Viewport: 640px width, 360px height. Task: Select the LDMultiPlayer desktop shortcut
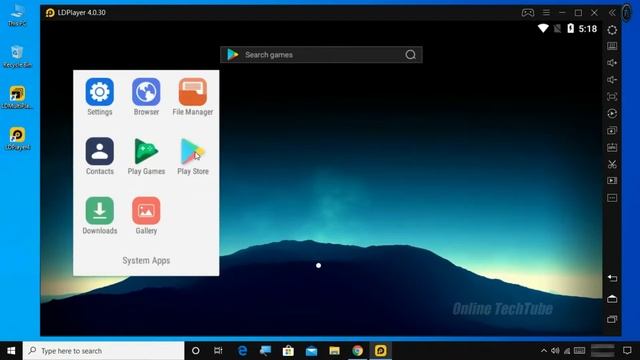click(x=17, y=98)
